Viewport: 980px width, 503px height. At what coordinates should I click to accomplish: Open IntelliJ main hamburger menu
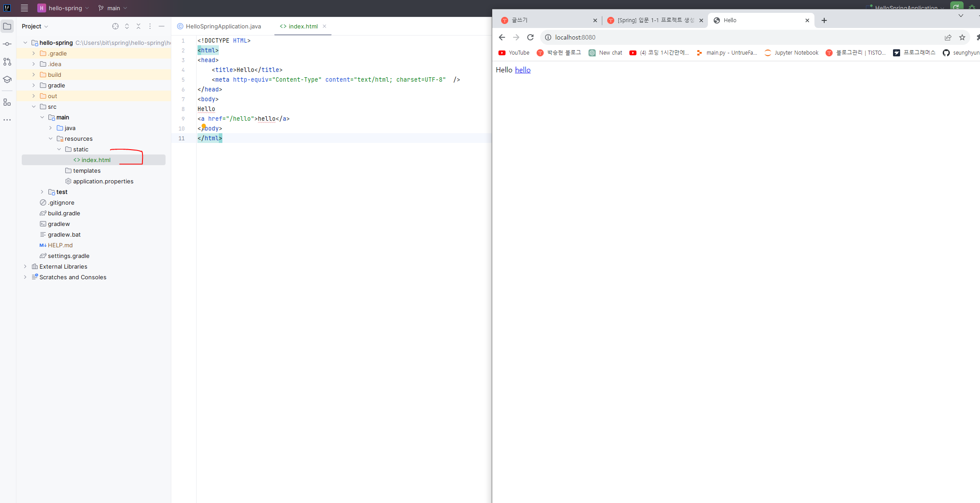(24, 8)
